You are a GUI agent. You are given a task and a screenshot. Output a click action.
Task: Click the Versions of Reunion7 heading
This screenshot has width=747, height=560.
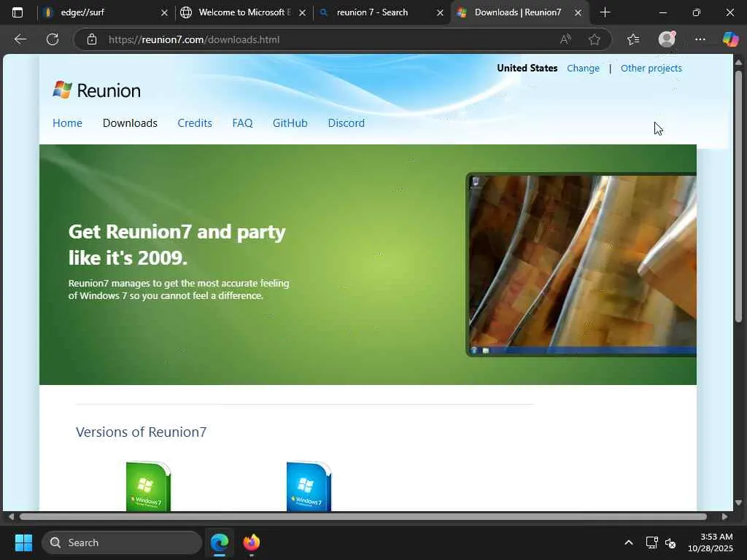pos(141,432)
